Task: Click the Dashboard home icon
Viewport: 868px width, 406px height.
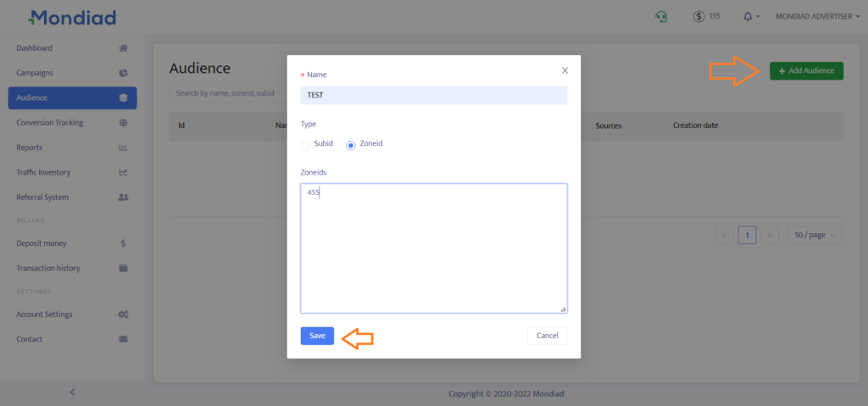Action: pyautogui.click(x=123, y=48)
